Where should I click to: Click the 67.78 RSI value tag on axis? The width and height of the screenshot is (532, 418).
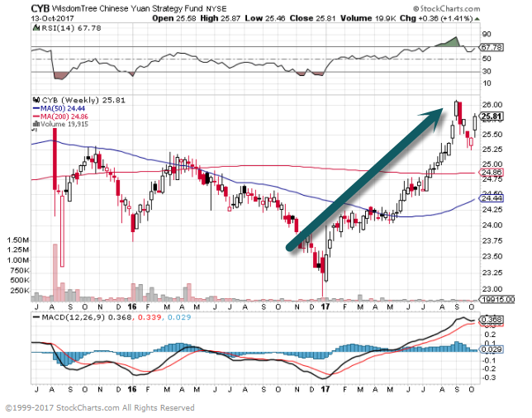click(492, 47)
